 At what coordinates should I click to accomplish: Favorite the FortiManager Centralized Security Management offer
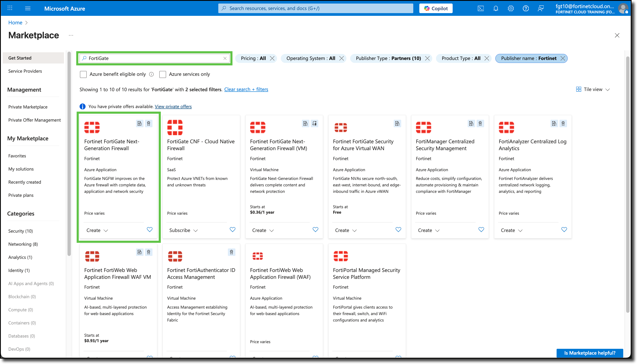pyautogui.click(x=481, y=229)
